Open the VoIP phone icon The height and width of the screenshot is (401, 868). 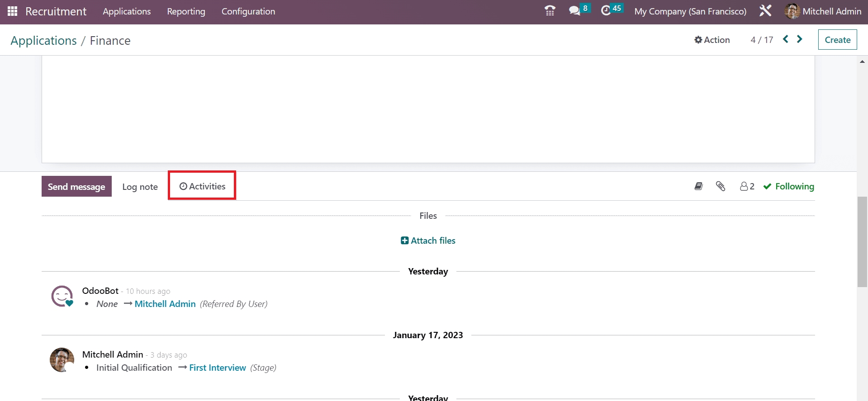tap(550, 11)
